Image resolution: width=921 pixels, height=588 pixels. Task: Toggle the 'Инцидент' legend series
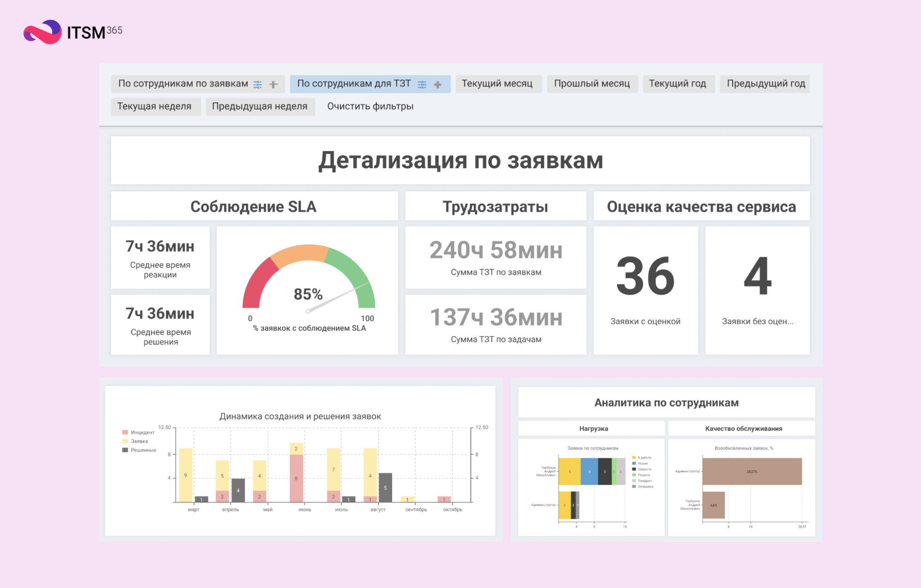(138, 432)
